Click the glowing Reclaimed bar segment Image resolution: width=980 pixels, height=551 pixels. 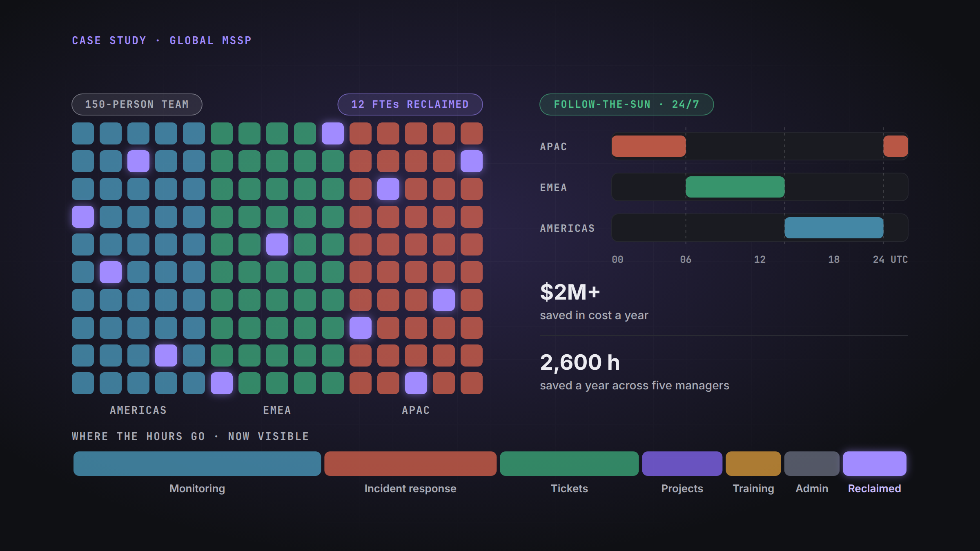coord(875,464)
